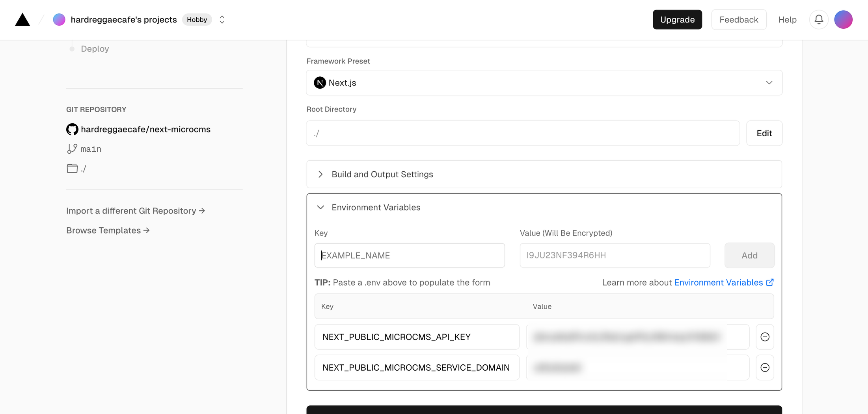Viewport: 868px width, 414px height.
Task: Open the team switcher chevrons
Action: pyautogui.click(x=222, y=20)
